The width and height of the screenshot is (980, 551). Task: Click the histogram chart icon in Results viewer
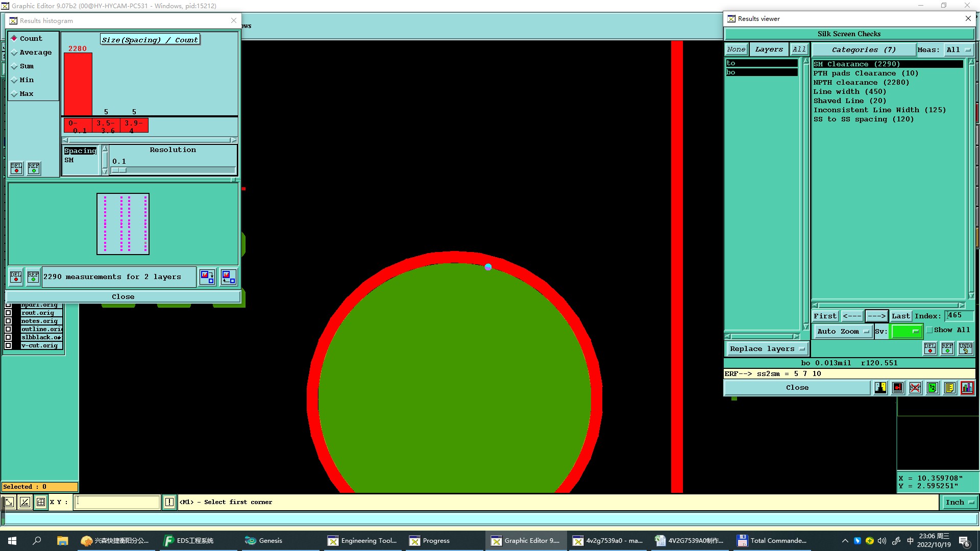click(967, 388)
